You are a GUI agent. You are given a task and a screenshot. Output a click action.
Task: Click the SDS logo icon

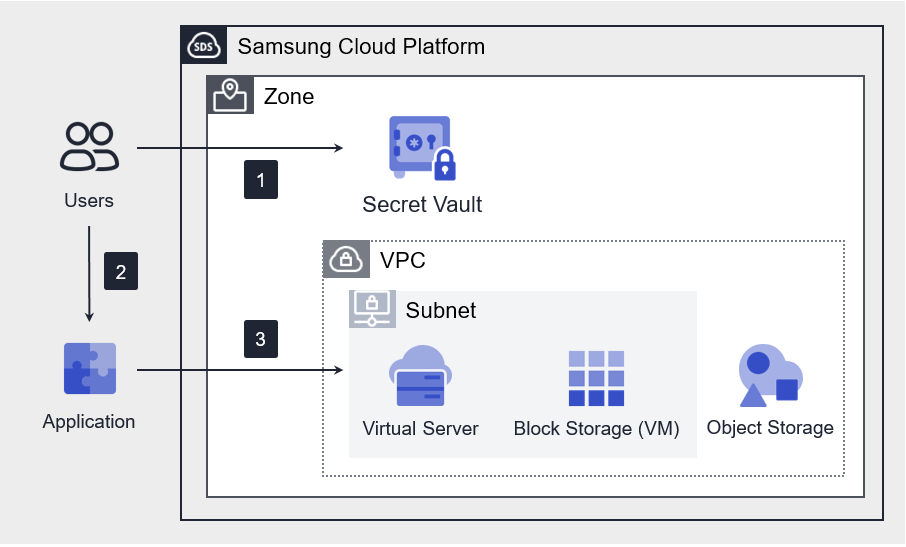(x=204, y=46)
